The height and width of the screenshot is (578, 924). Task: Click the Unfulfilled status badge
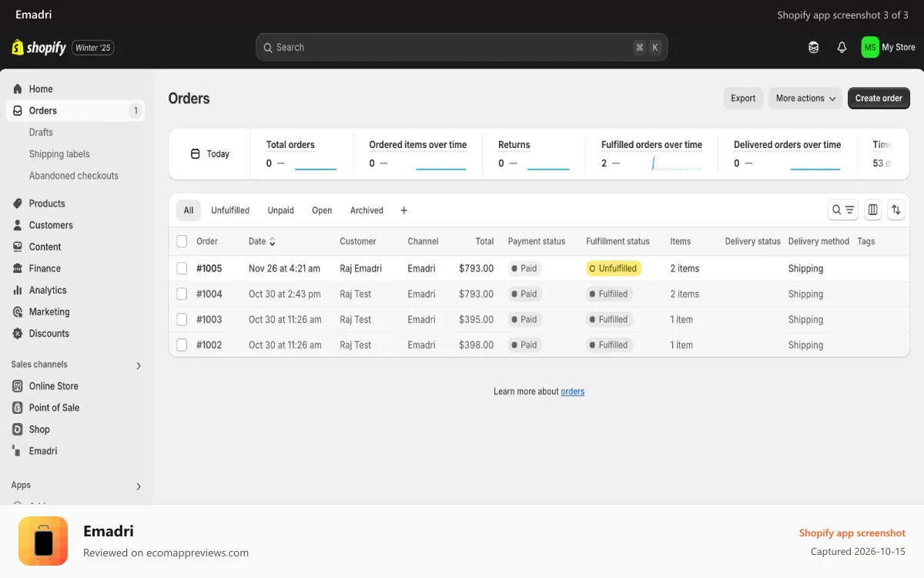(x=614, y=268)
